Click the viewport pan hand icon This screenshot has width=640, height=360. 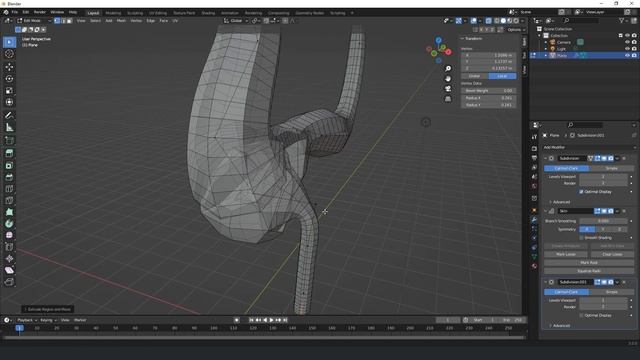coord(448,78)
